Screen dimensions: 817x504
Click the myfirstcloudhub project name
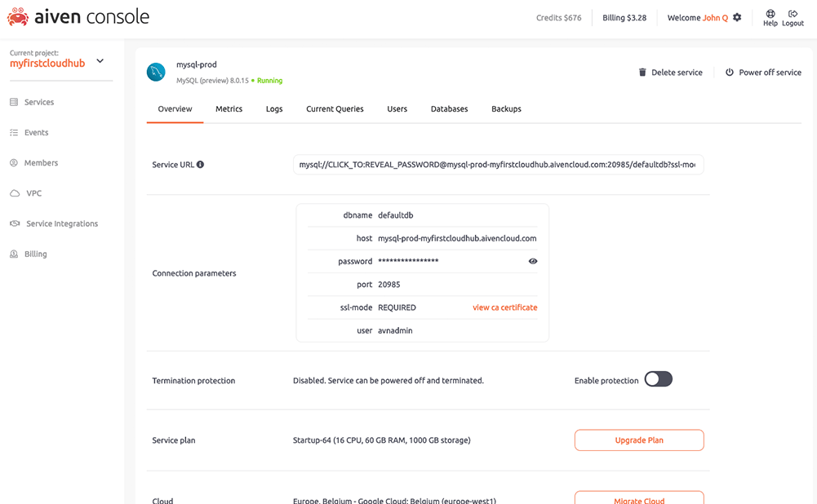click(47, 63)
